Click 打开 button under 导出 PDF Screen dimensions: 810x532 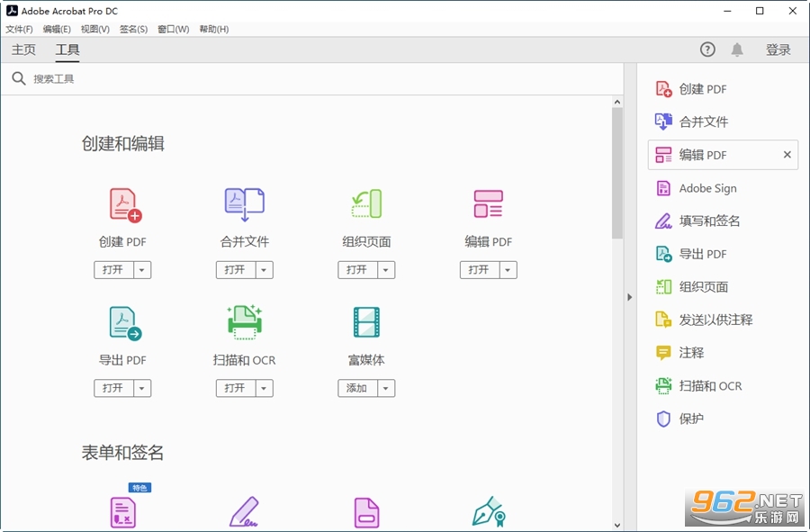click(x=113, y=388)
